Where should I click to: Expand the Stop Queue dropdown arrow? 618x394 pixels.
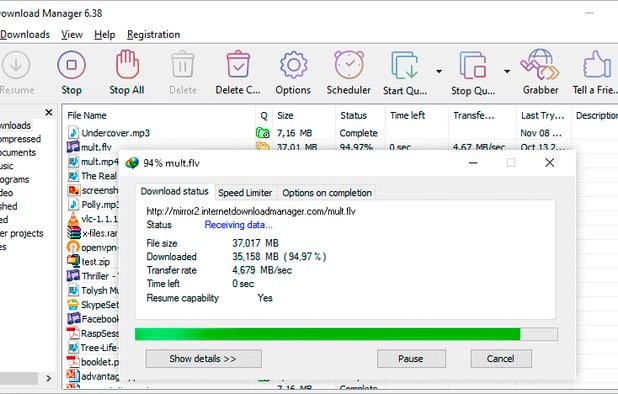coord(507,71)
